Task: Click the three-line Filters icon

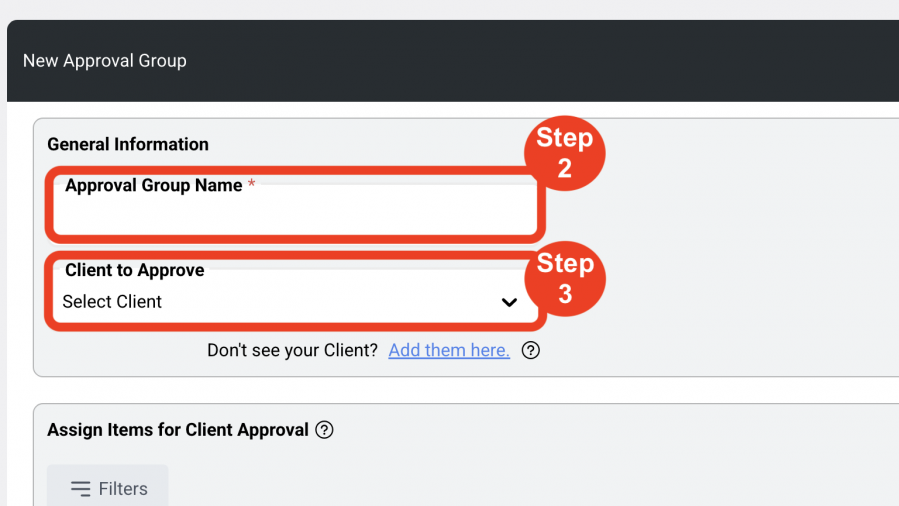Action: 80,489
